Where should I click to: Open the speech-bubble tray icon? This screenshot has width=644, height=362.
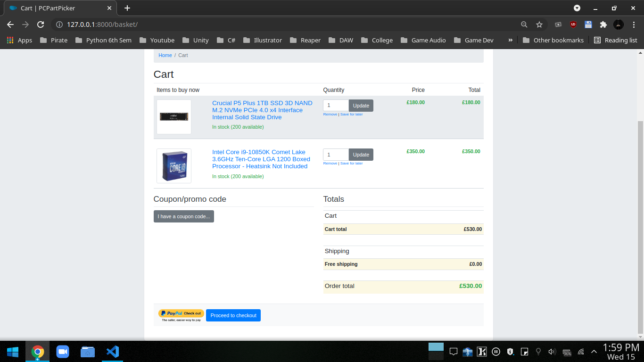(x=454, y=352)
